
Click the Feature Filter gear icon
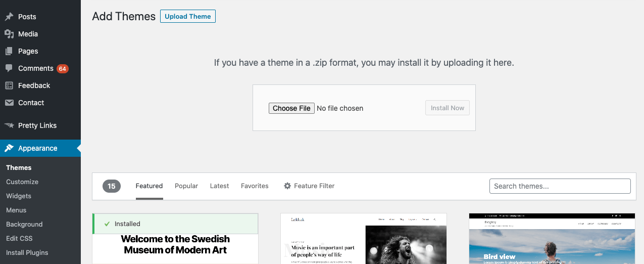287,186
